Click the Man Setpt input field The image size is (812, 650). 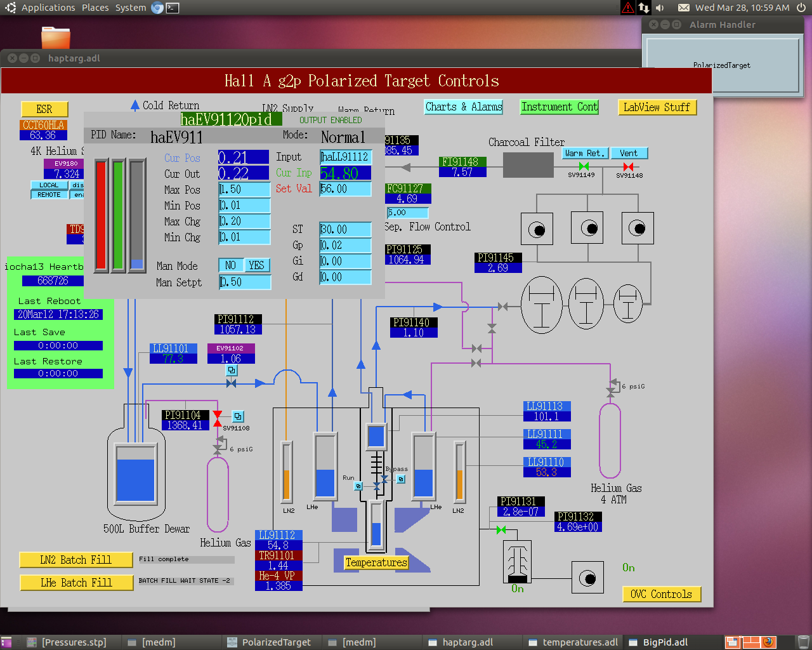coord(245,282)
